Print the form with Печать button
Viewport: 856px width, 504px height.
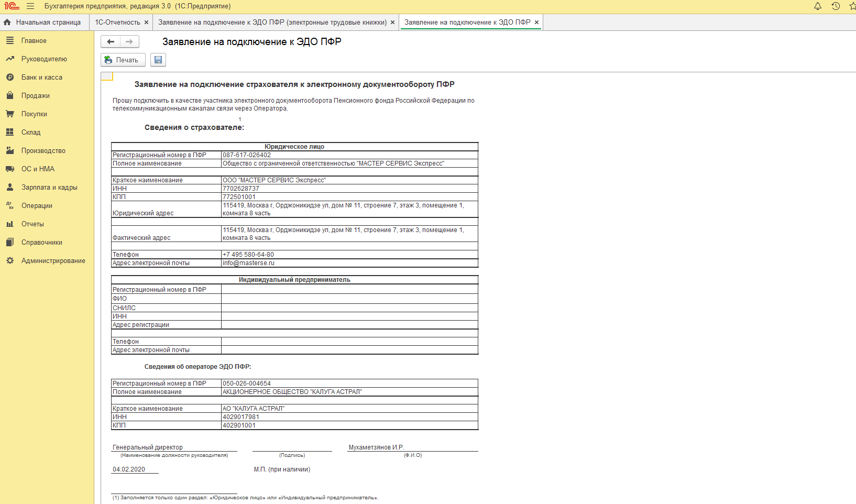point(123,60)
